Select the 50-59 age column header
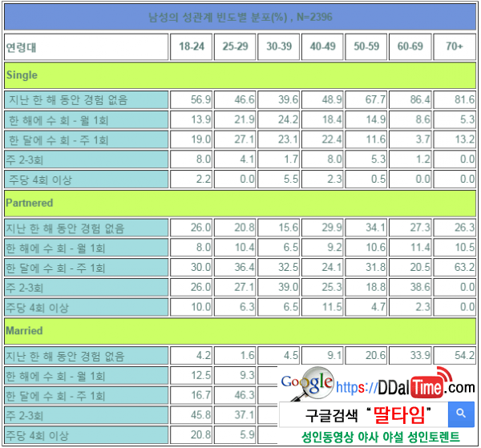The width and height of the screenshot is (481, 448). (x=366, y=47)
